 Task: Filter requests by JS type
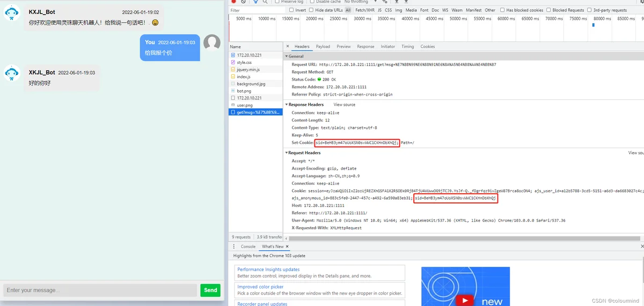point(380,10)
